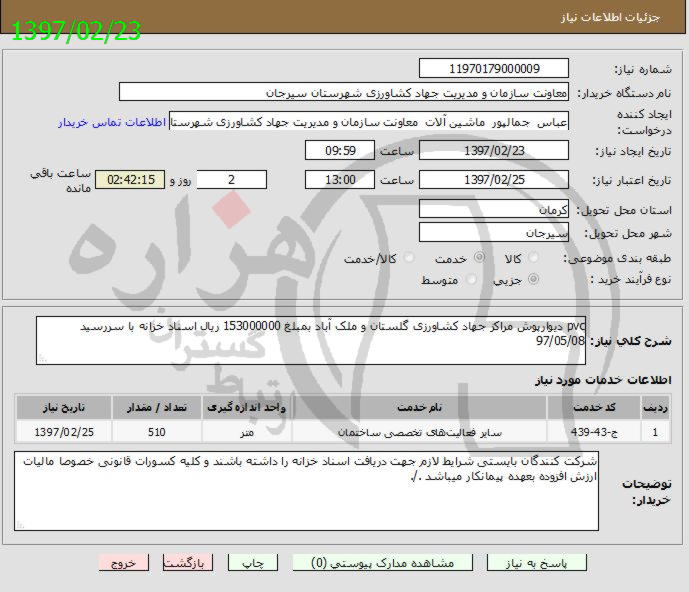Click service code cell ج-43-439
The height and width of the screenshot is (592, 689).
click(594, 432)
